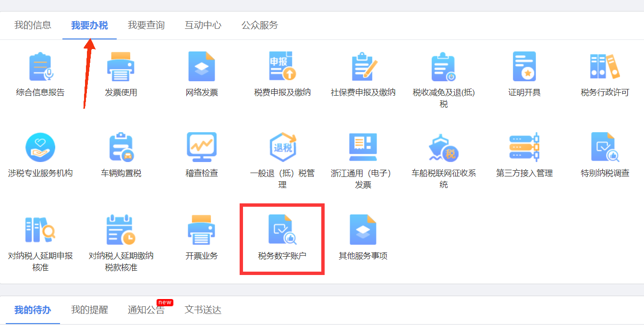Screen dimensions: 644x325
Task: Open the 车辆购置税 icon
Action: pyautogui.click(x=121, y=148)
